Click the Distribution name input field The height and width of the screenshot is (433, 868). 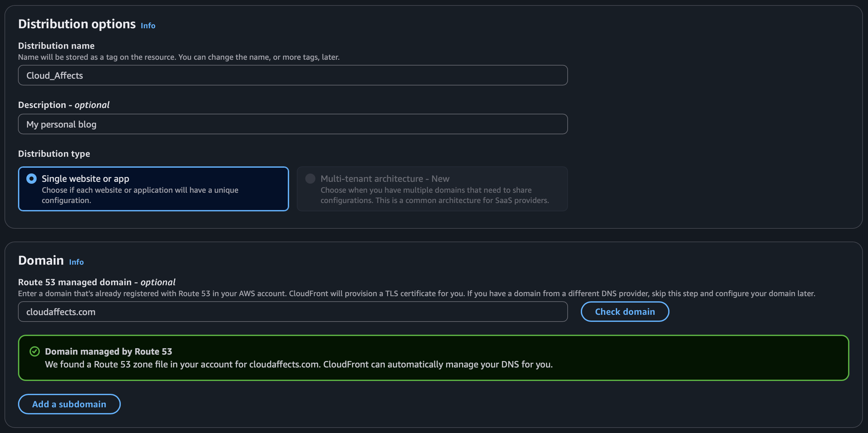(x=292, y=75)
